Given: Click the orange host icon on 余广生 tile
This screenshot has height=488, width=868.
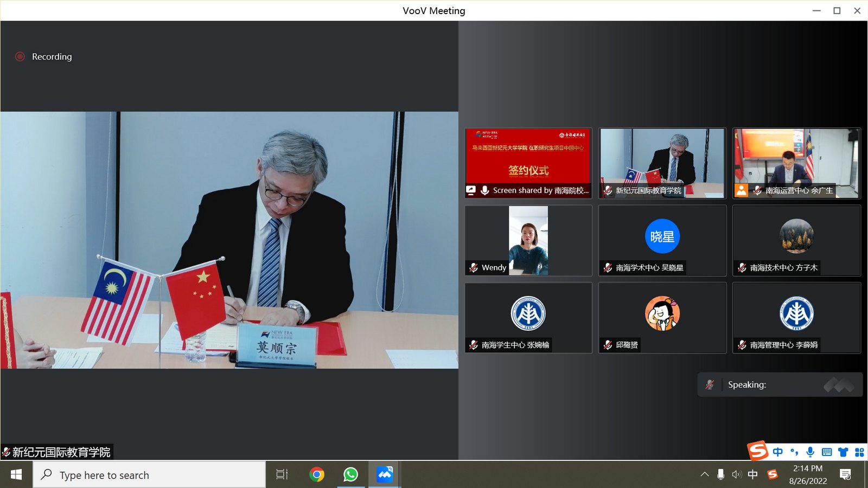Looking at the screenshot, I should (741, 190).
